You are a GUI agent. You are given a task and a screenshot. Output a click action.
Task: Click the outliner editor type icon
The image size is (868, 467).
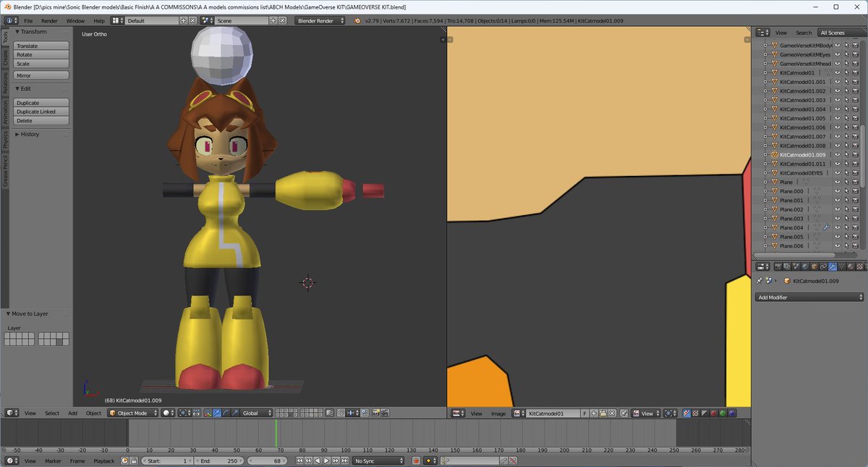pyautogui.click(x=762, y=32)
